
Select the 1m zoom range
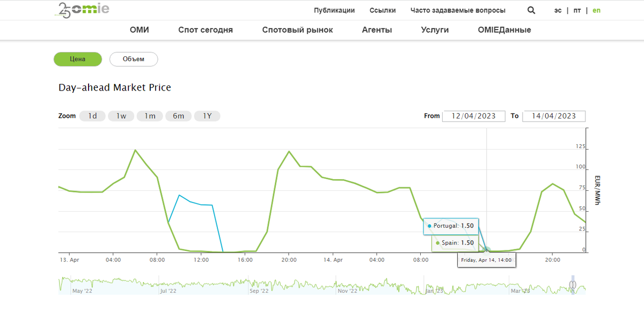point(150,116)
